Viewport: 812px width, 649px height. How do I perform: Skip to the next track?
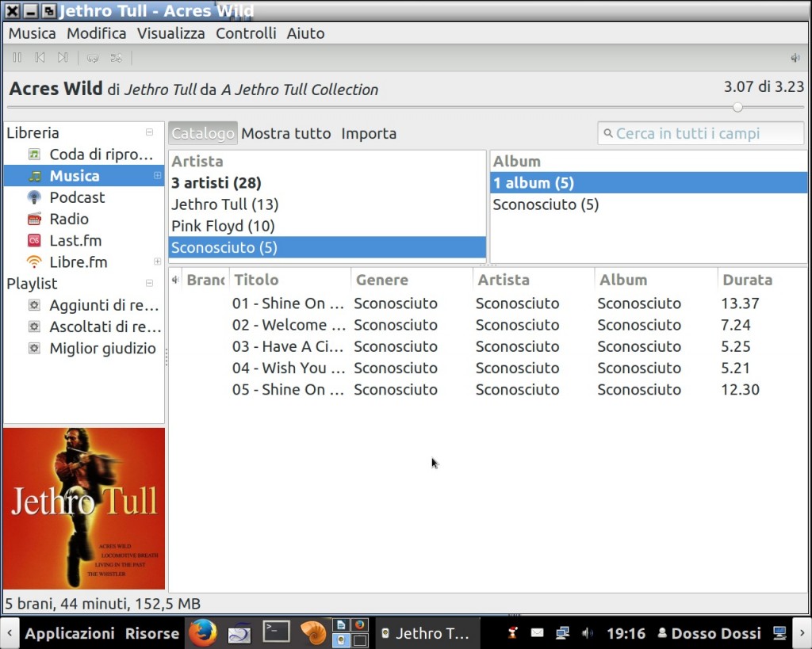tap(63, 57)
